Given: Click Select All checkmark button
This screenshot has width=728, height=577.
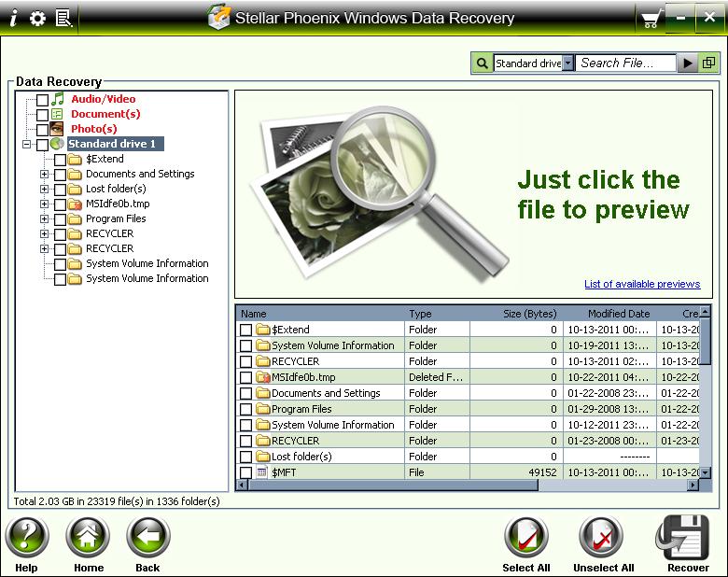Looking at the screenshot, I should pos(526,537).
